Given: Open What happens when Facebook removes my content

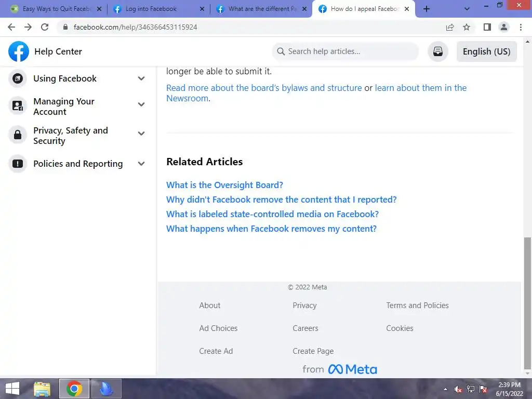Looking at the screenshot, I should pyautogui.click(x=271, y=229).
